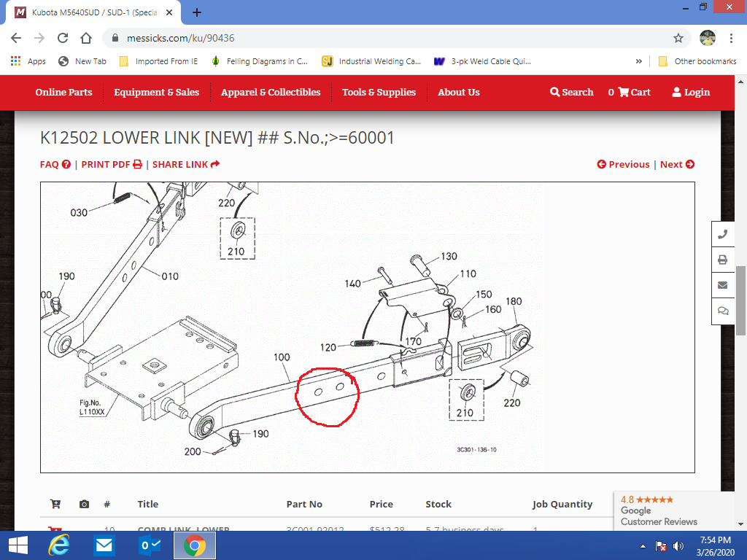The height and width of the screenshot is (560, 747).
Task: Open the New Tab bookmark
Action: (82, 61)
